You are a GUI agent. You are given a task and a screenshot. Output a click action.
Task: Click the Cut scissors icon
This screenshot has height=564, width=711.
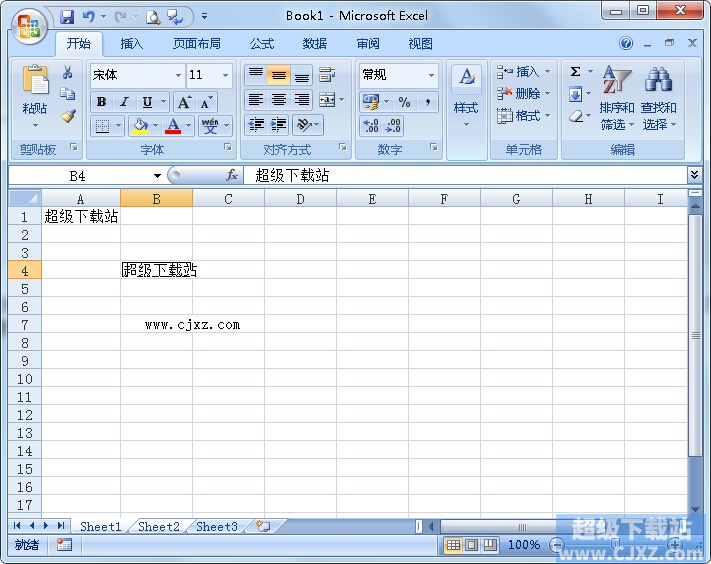point(68,72)
